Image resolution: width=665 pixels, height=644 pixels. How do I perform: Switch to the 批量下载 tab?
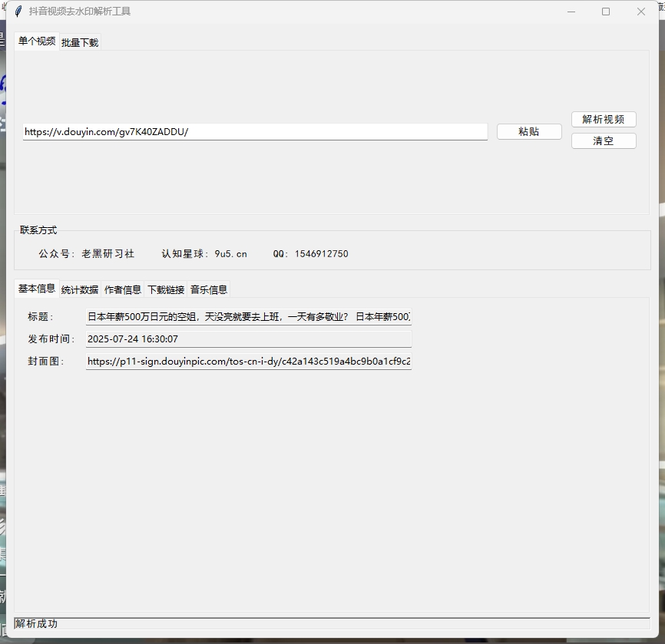(x=79, y=42)
